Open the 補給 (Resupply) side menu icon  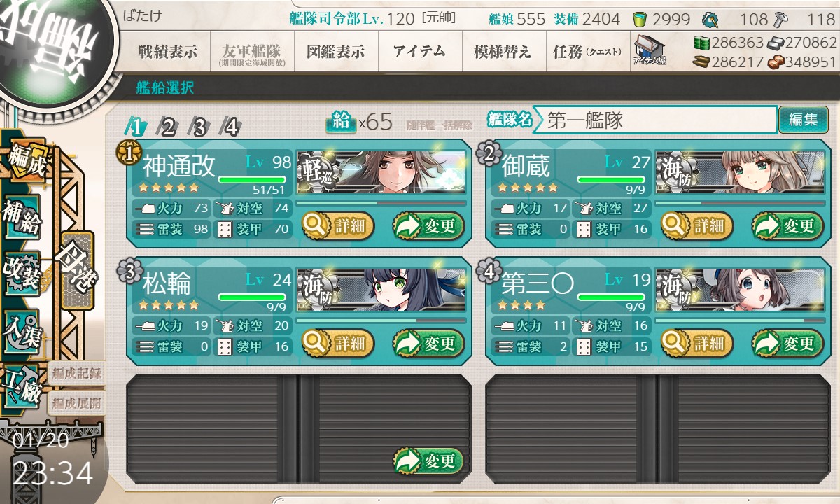coord(22,218)
